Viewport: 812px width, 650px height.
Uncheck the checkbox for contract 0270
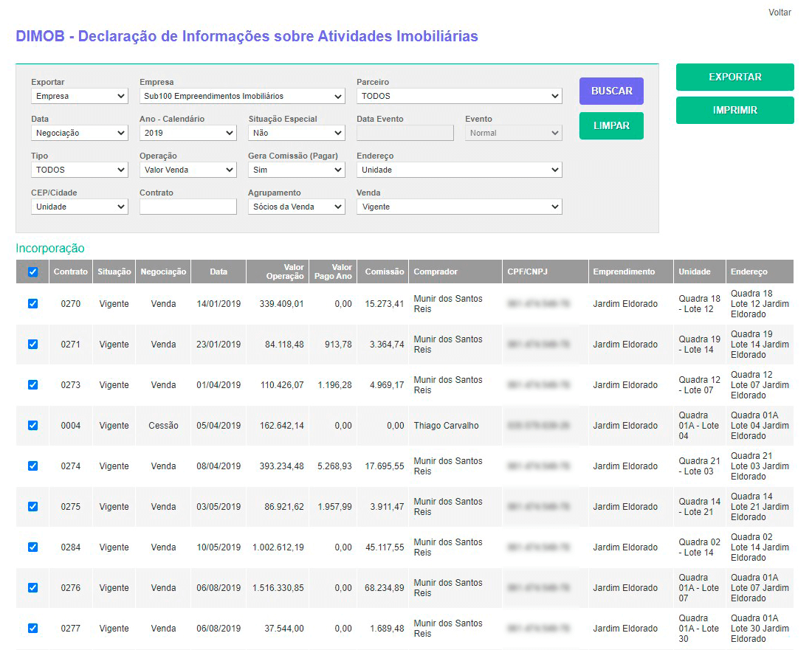32,303
